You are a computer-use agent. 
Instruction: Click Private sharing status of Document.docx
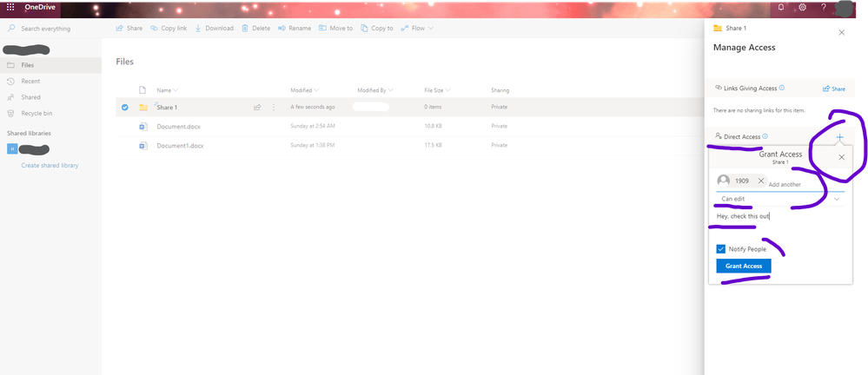500,126
